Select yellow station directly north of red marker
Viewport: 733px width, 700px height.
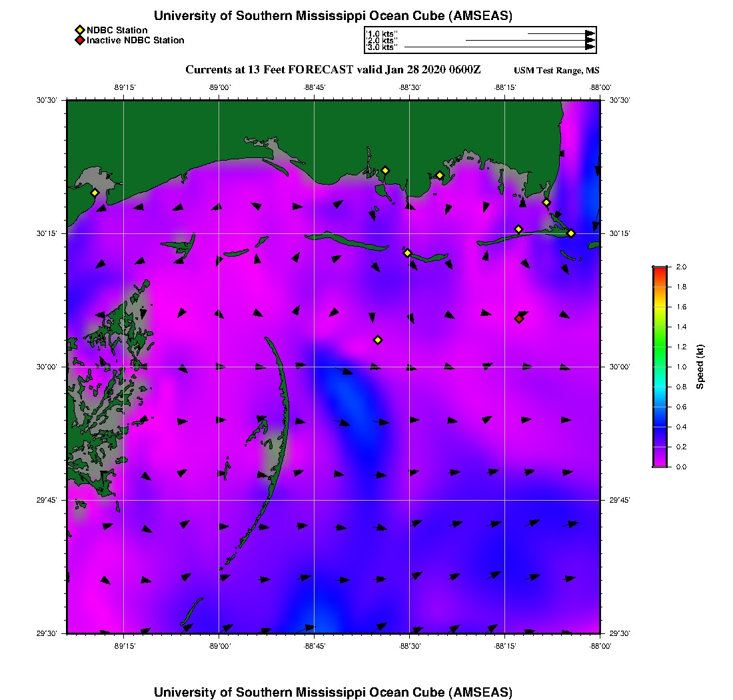tap(518, 229)
